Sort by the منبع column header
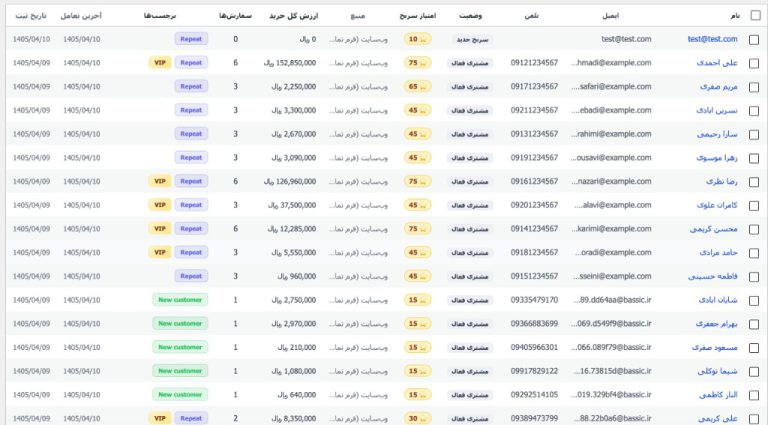Viewport: 768px width, 425px height. (358, 16)
